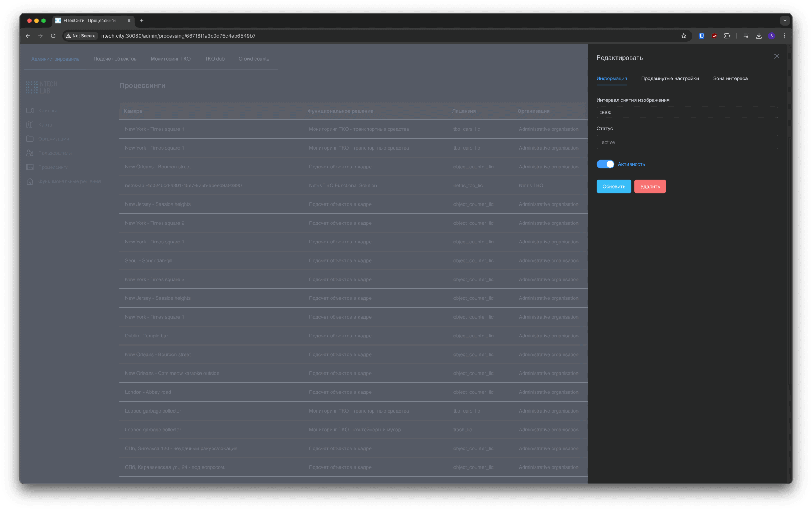812x510 pixels.
Task: Open Мониторинг ТКО top navigation tab
Action: click(x=170, y=59)
